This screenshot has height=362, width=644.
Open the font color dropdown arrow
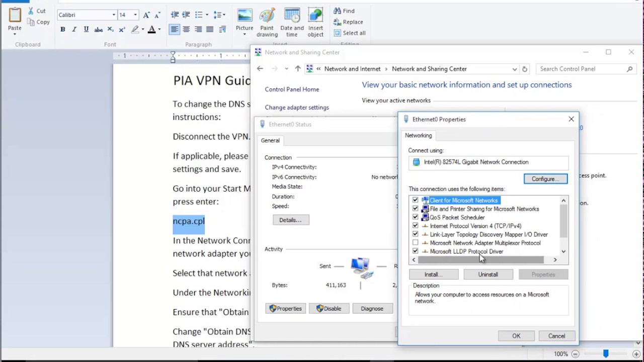pos(159,30)
